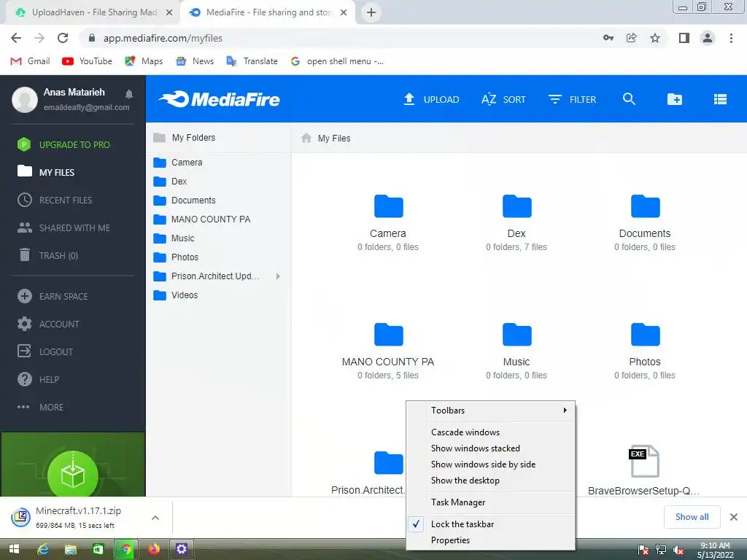Viewport: 747px width, 560px height.
Task: Reload the page
Action: [x=63, y=38]
